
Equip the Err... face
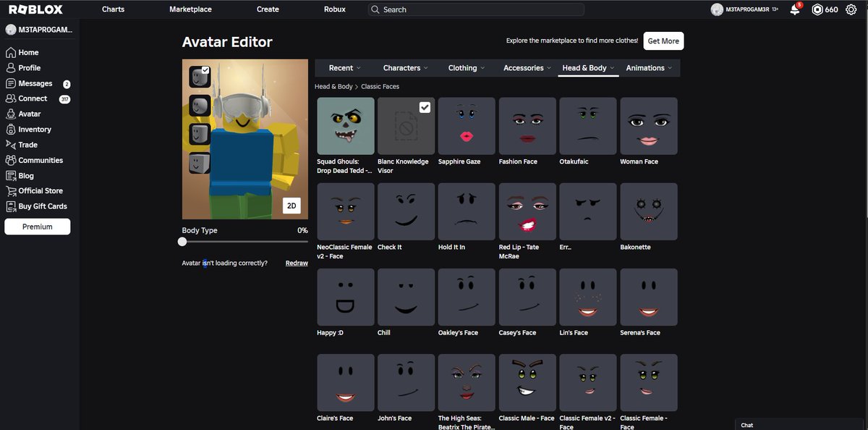pos(588,211)
